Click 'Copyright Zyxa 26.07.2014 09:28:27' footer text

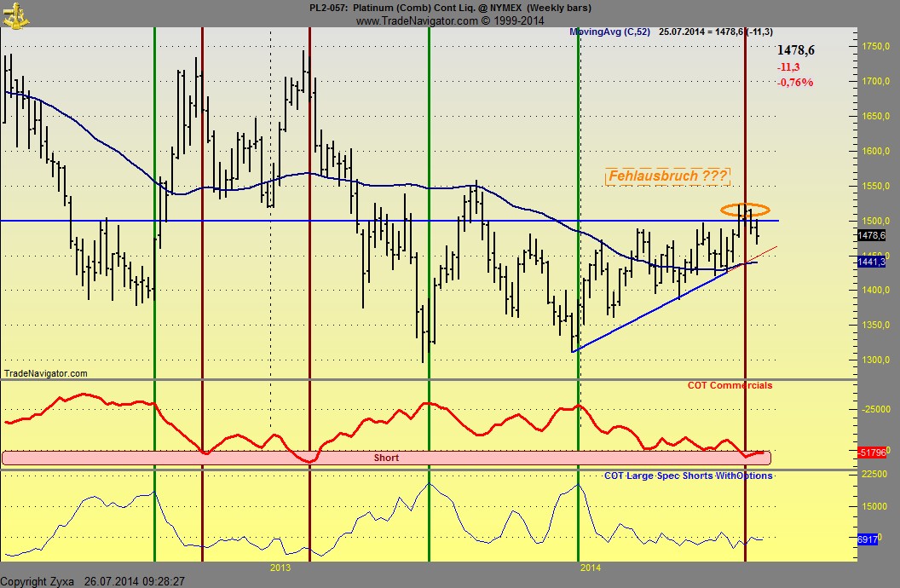[x=93, y=581]
